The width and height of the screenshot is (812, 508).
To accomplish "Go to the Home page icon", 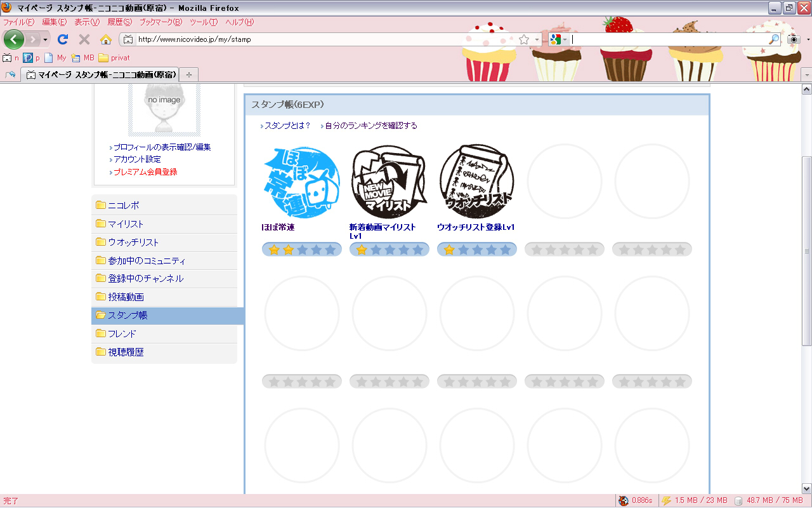I will (x=106, y=39).
